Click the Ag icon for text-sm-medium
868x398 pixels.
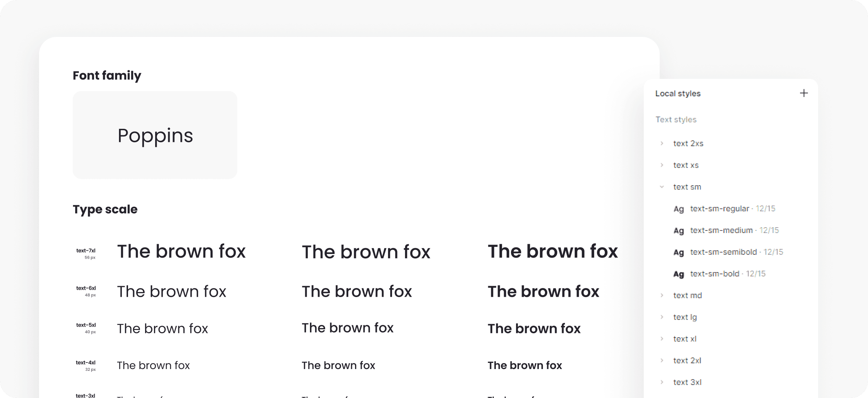[678, 231]
